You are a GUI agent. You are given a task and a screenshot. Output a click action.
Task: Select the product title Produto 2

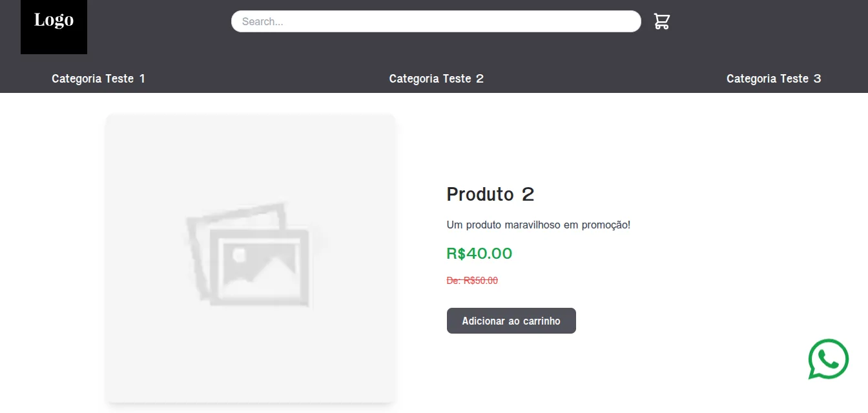pyautogui.click(x=491, y=194)
